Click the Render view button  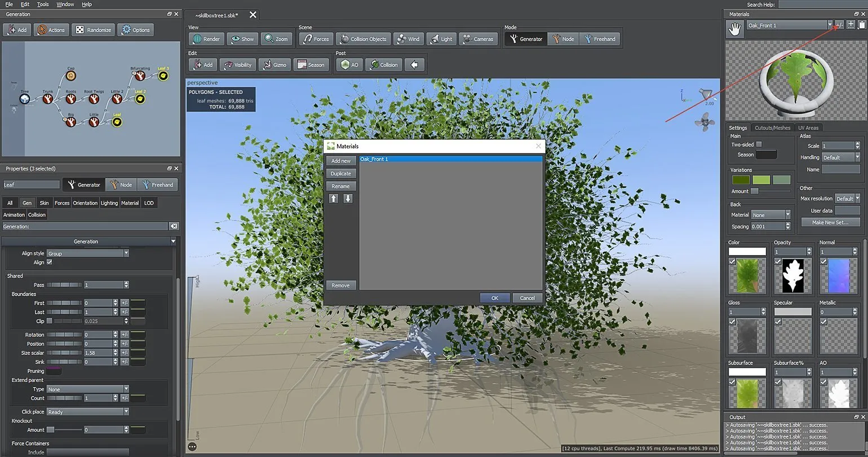[206, 39]
